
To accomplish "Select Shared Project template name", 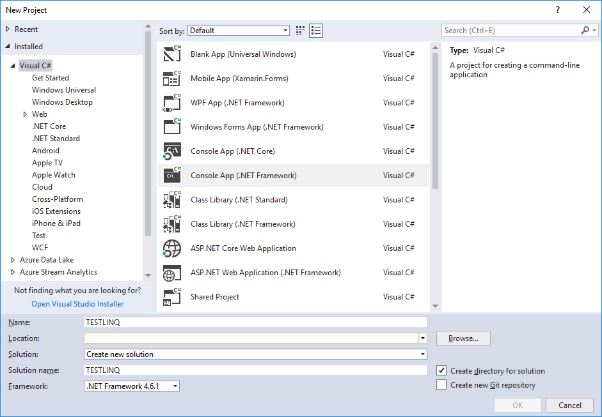I will [x=215, y=297].
